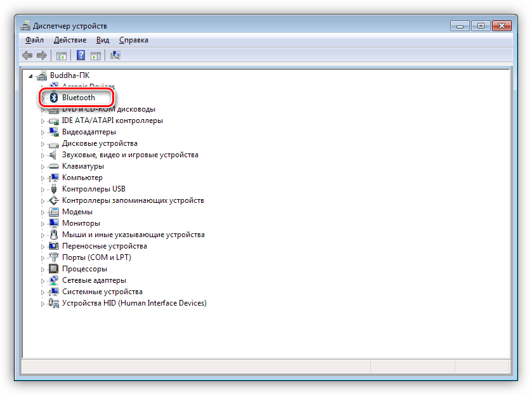Click the action pane toolbar icon
This screenshot has width=532, height=395.
pyautogui.click(x=96, y=56)
